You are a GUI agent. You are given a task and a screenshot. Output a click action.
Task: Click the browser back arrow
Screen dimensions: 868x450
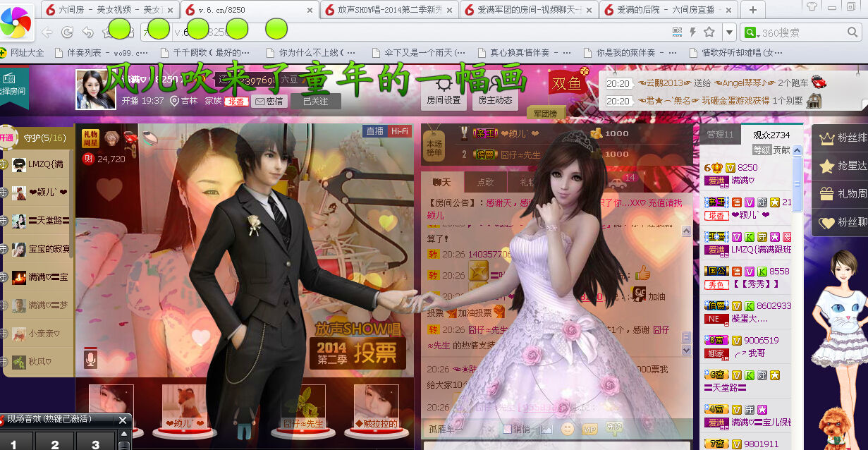point(47,32)
